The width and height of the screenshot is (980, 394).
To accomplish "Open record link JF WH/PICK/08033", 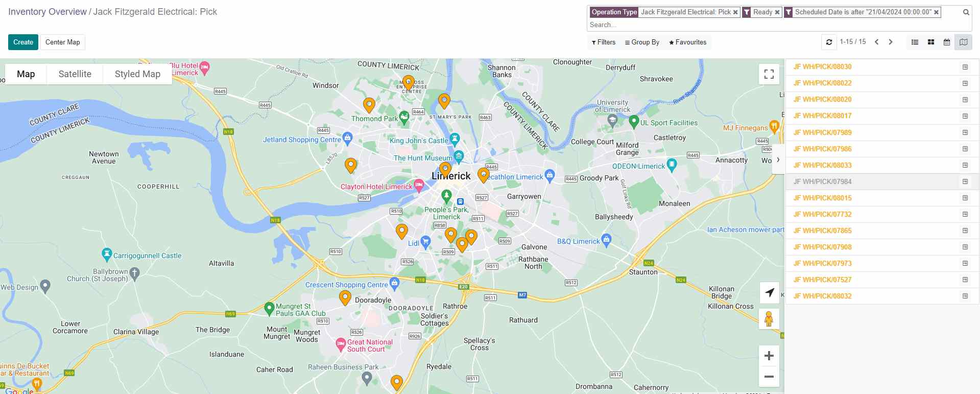I will tap(822, 165).
